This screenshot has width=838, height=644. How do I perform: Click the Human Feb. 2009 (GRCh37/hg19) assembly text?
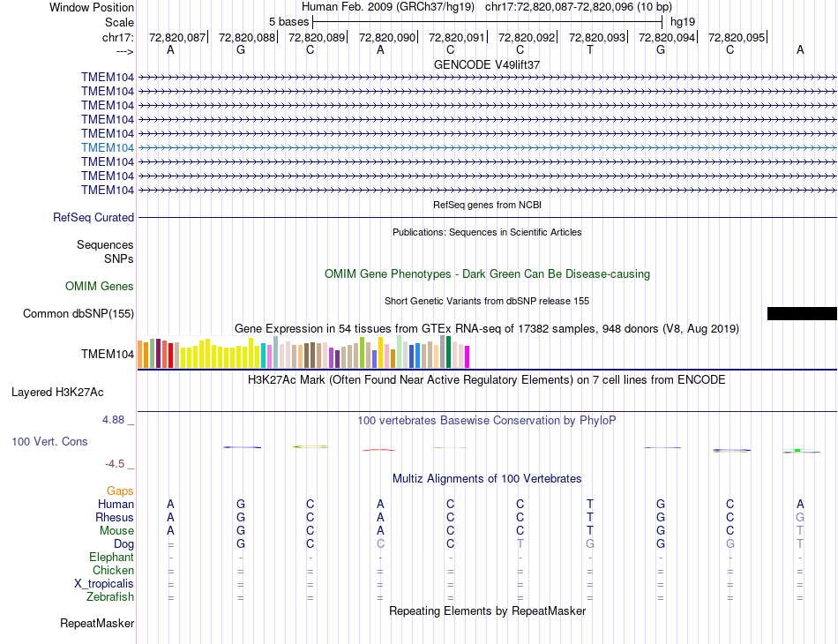(388, 7)
